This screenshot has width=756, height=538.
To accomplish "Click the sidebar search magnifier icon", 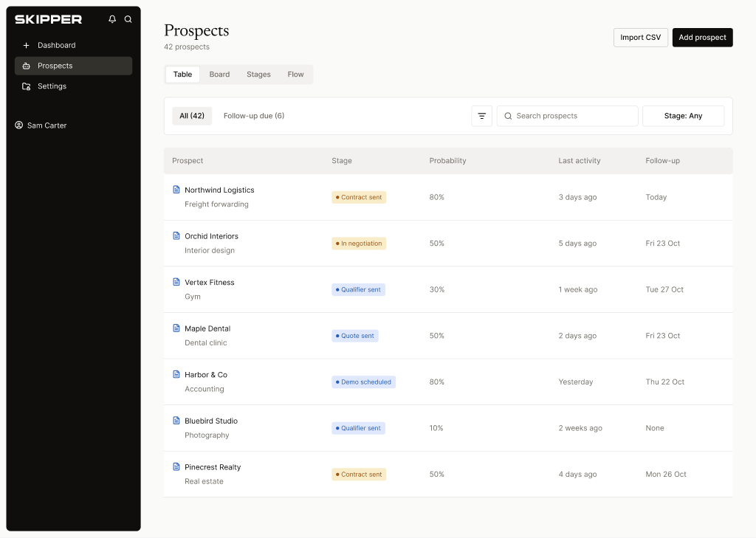I will tap(128, 19).
